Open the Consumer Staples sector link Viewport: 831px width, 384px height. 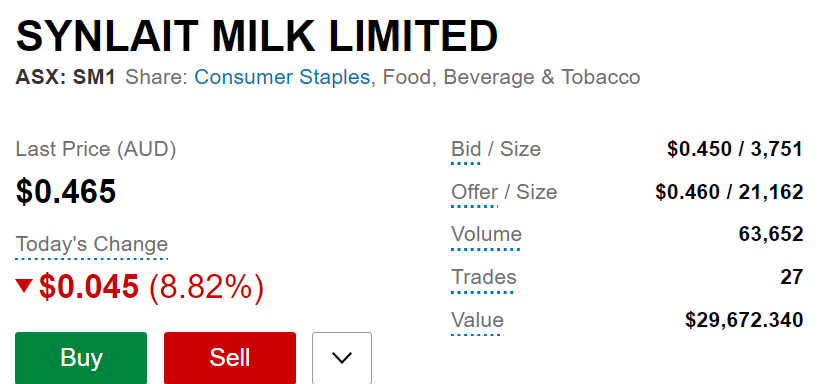point(282,77)
